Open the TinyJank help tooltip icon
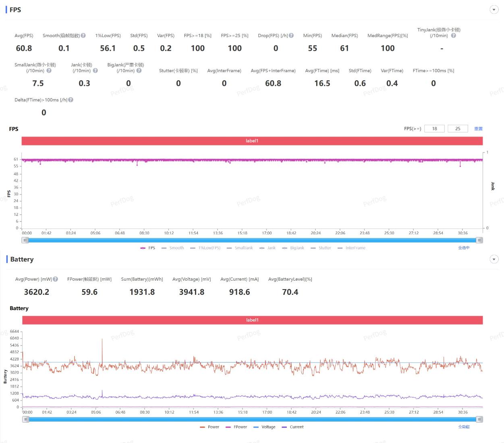Screen dimensions: 504x443 (453, 35)
